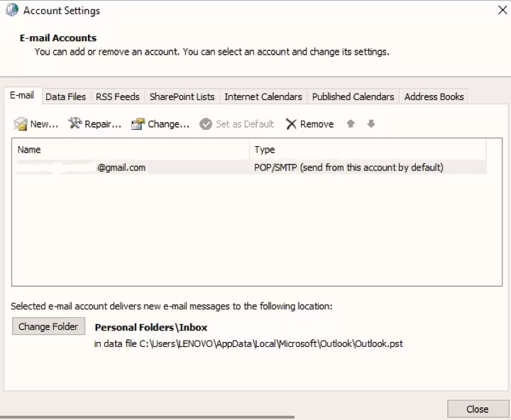The height and width of the screenshot is (420, 511).
Task: Click the New account envelope icon
Action: click(x=21, y=124)
